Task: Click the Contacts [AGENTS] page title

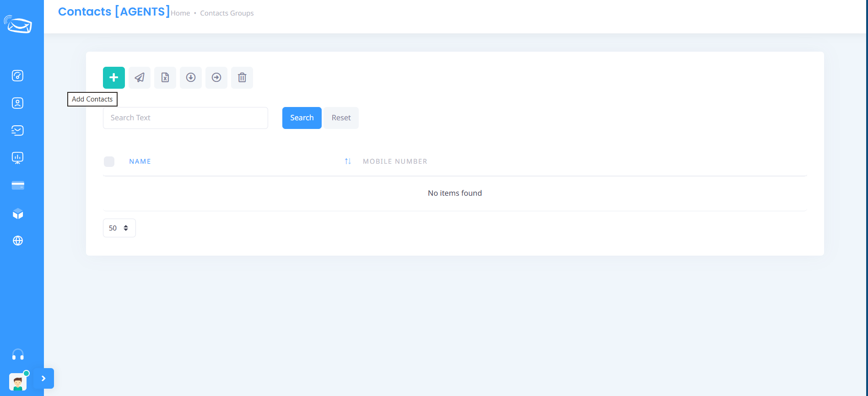Action: click(x=114, y=11)
